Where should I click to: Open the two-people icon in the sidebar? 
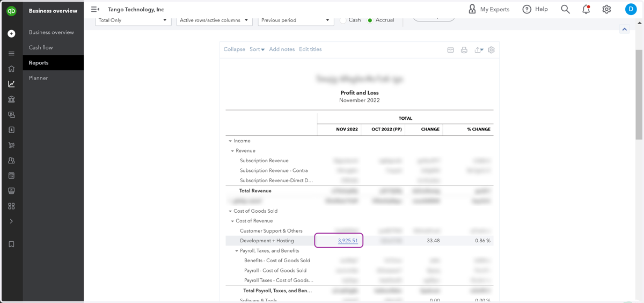tap(11, 160)
